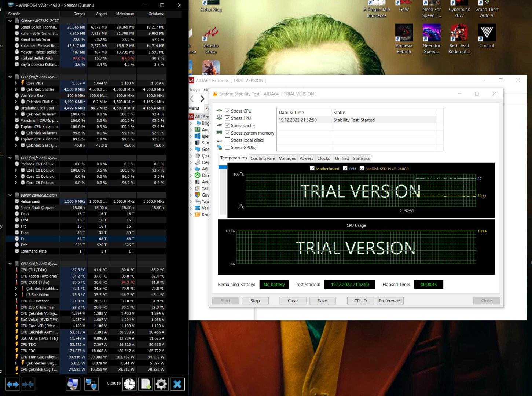Enable the Stress local disks checkbox
Screen dimensions: 532x396
(227, 140)
